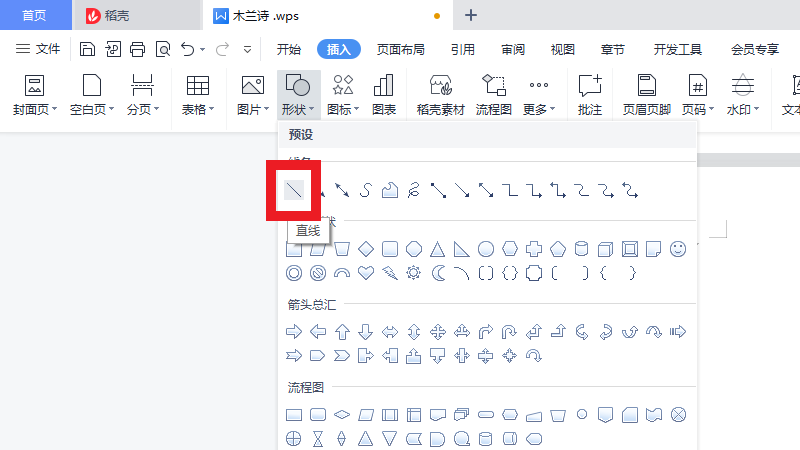Open the 文件 file menu
The image size is (800, 450).
(38, 49)
